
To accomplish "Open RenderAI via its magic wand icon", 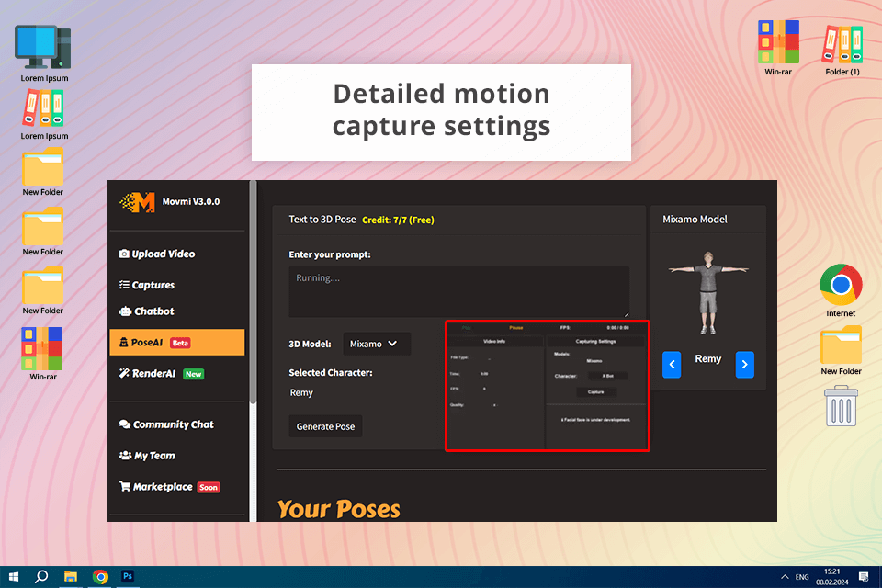I will pos(124,373).
